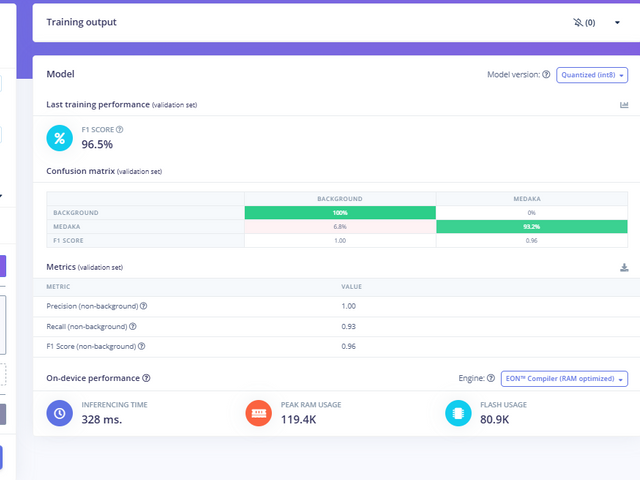Open help for Recall (non-background)
Image resolution: width=640 pixels, height=480 pixels.
tap(133, 326)
